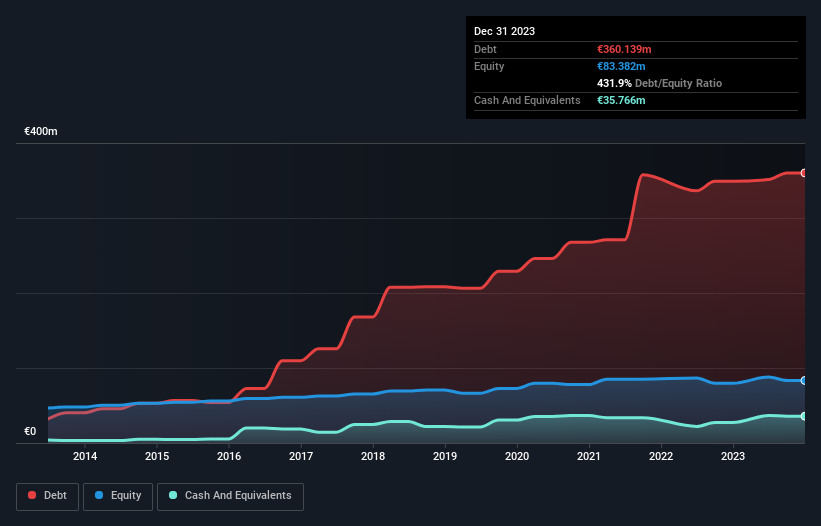Click the Debt label in tooltip
Image resolution: width=821 pixels, height=526 pixels.
485,49
